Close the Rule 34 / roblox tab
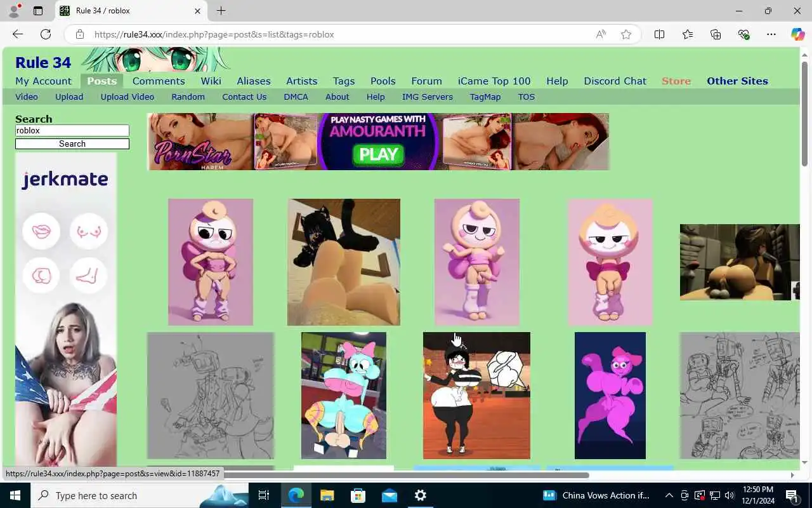The height and width of the screenshot is (508, 812). [197, 11]
